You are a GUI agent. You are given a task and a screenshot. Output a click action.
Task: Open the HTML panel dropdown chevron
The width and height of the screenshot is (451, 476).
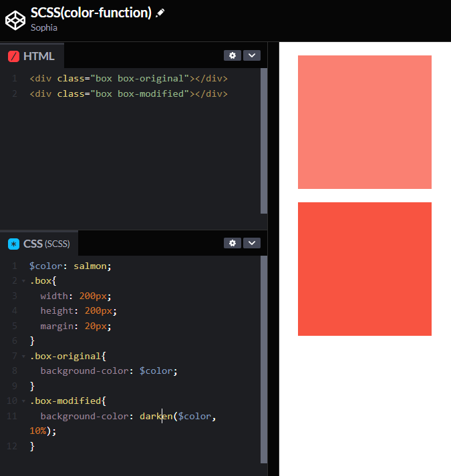click(x=252, y=55)
